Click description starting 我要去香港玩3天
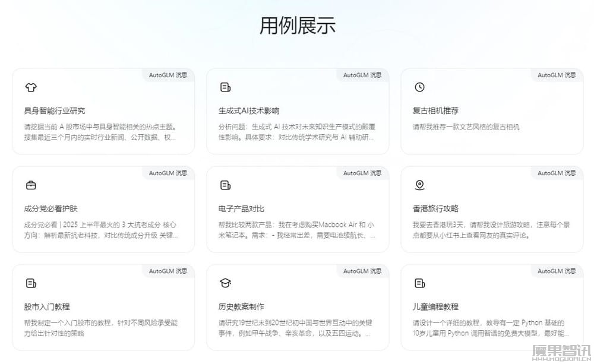 click(x=491, y=230)
